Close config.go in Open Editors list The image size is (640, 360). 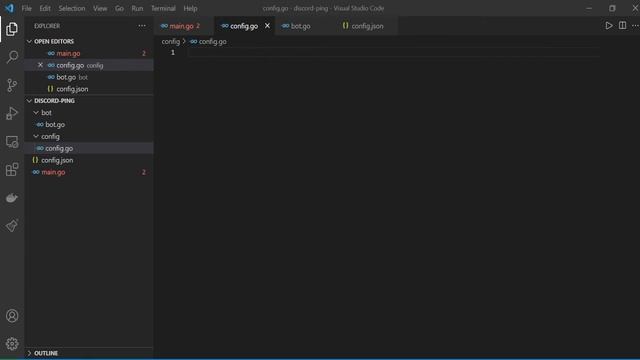click(x=40, y=65)
